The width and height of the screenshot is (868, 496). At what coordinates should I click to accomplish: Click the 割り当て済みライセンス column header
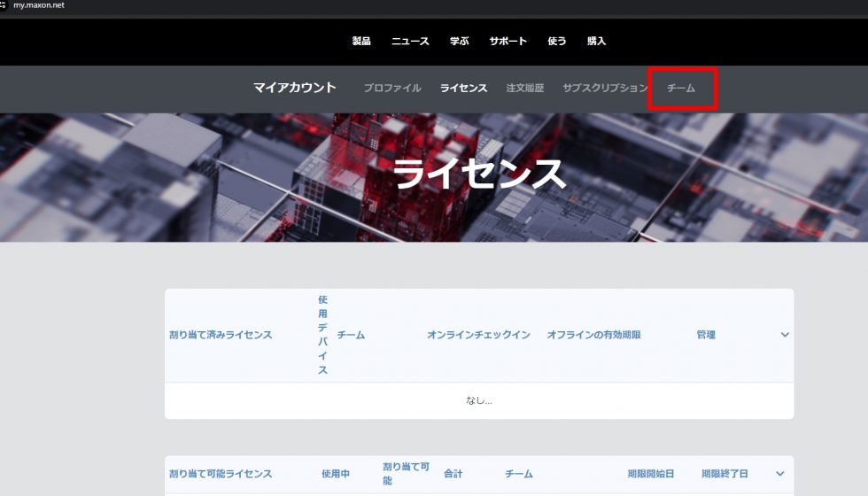click(221, 335)
